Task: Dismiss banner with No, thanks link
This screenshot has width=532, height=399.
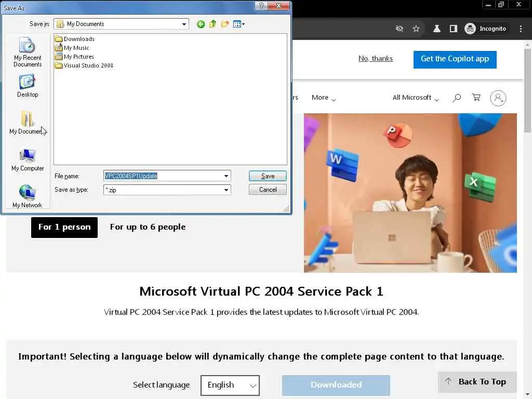Action: [x=376, y=58]
